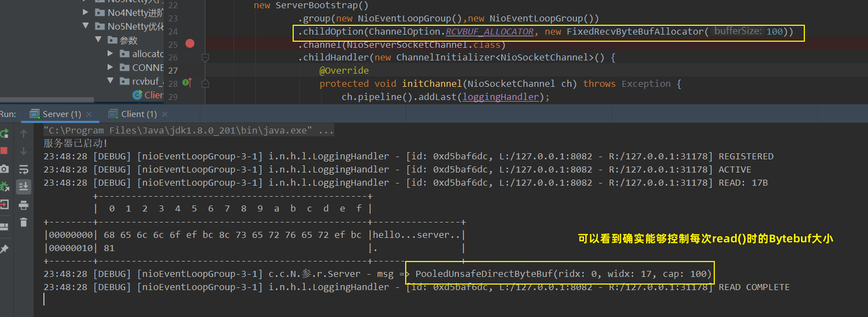The height and width of the screenshot is (317, 868).
Task: Stop the running process with red square
Action: (x=4, y=151)
